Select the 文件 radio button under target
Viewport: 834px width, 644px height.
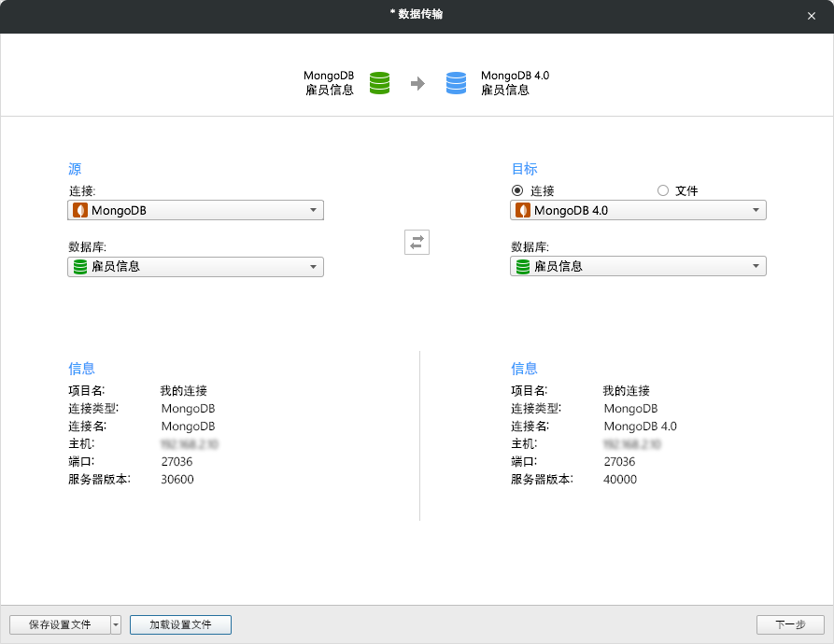(663, 190)
